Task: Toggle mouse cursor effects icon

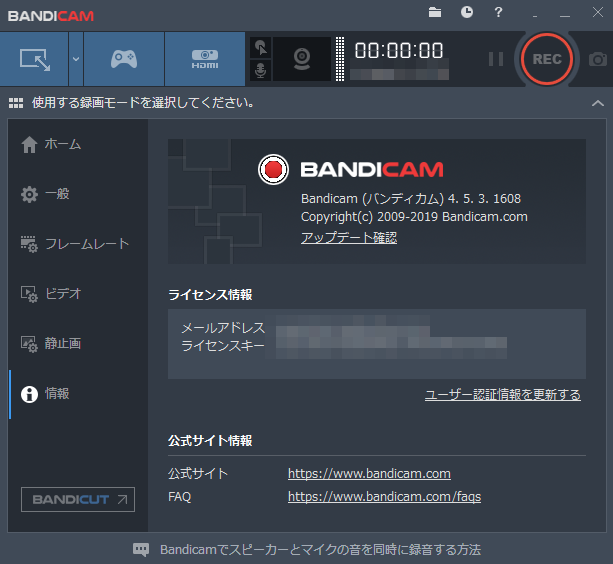Action: coord(260,48)
